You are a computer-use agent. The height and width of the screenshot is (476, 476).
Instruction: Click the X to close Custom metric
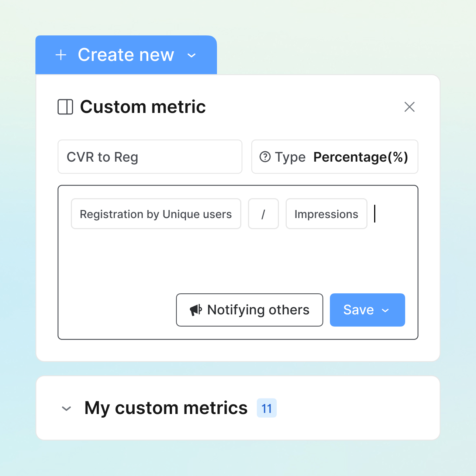pos(410,107)
